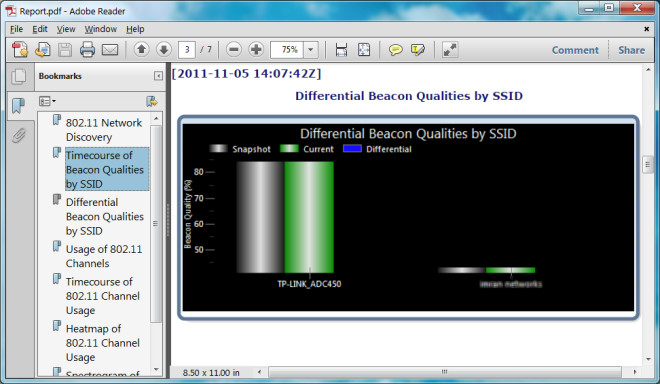Open the Window menu
This screenshot has width=660, height=384.
(101, 29)
